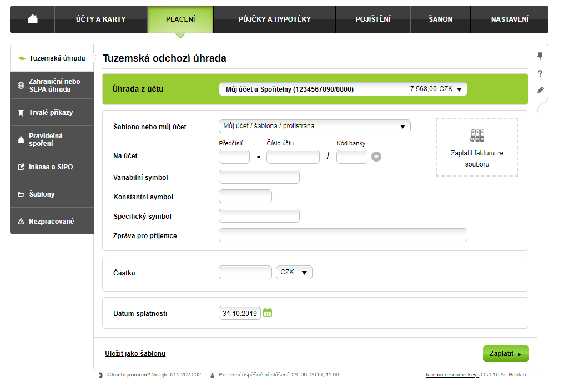Screen dimensions: 564x392
Task: Click Uložit jako šablonu link
Action: point(135,354)
